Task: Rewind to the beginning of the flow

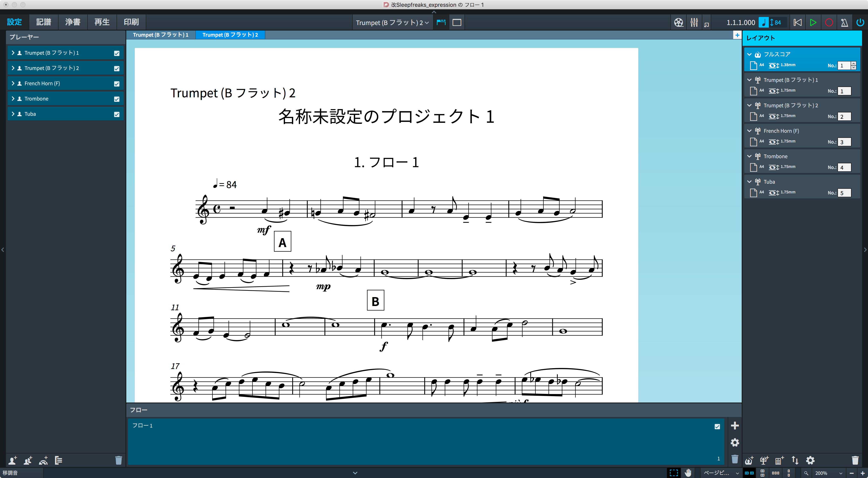Action: [798, 23]
